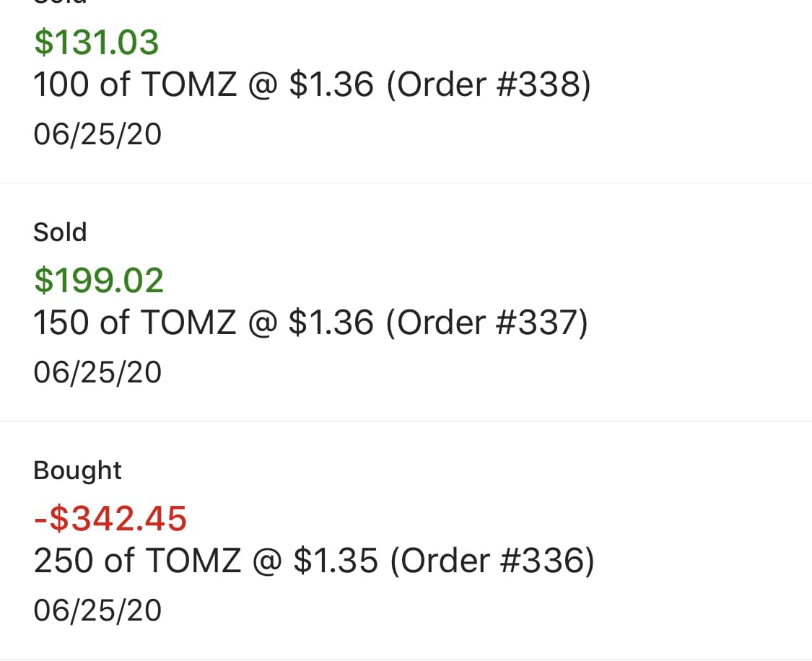Select the Bought transaction label
The height and width of the screenshot is (661, 812).
coord(77,470)
